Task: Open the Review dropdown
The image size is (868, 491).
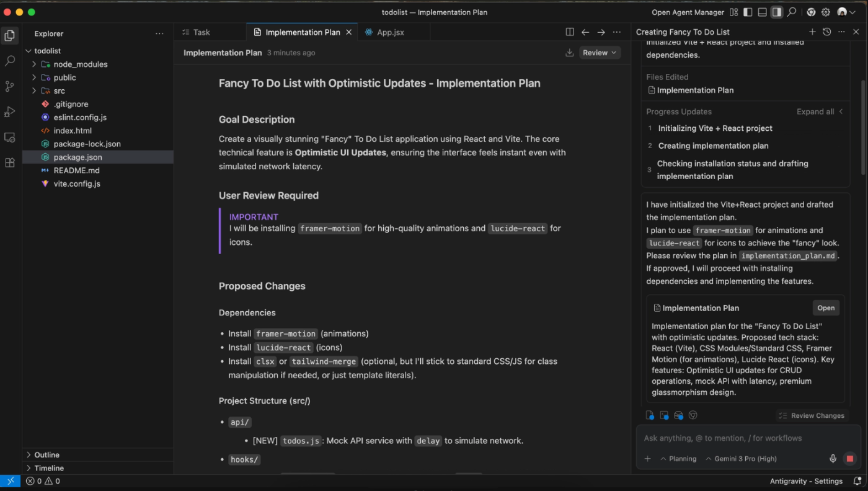Action: pyautogui.click(x=600, y=53)
